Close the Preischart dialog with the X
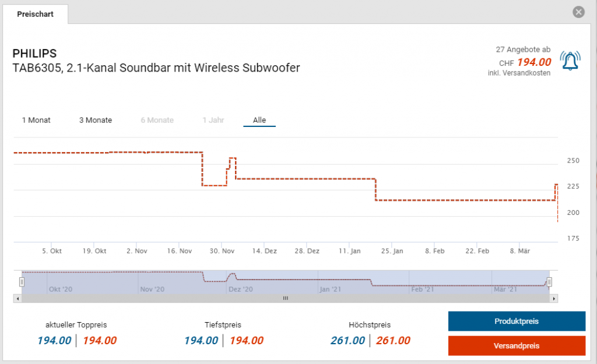Image resolution: width=597 pixels, height=364 pixels. pos(578,12)
